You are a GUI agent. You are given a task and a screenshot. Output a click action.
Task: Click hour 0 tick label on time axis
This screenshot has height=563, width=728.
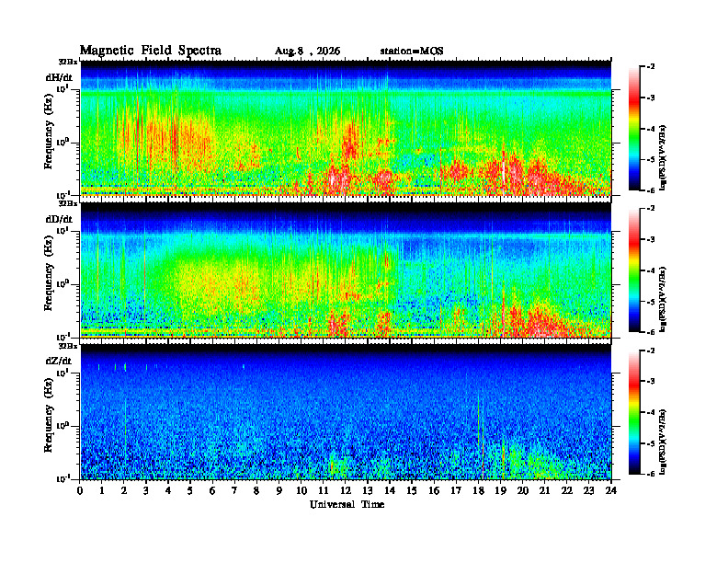[80, 491]
